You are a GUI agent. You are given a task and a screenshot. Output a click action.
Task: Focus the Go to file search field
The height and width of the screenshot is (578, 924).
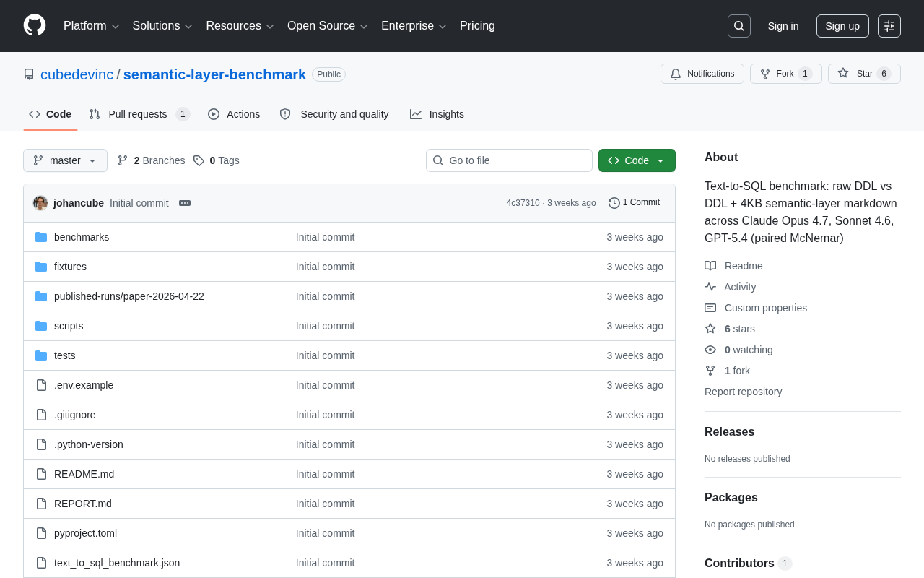[509, 160]
